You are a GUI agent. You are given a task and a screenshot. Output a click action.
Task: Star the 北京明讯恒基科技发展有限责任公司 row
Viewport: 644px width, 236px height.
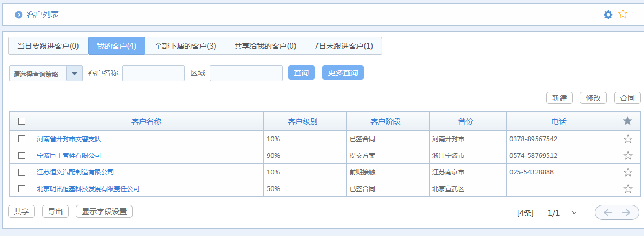pyautogui.click(x=628, y=189)
